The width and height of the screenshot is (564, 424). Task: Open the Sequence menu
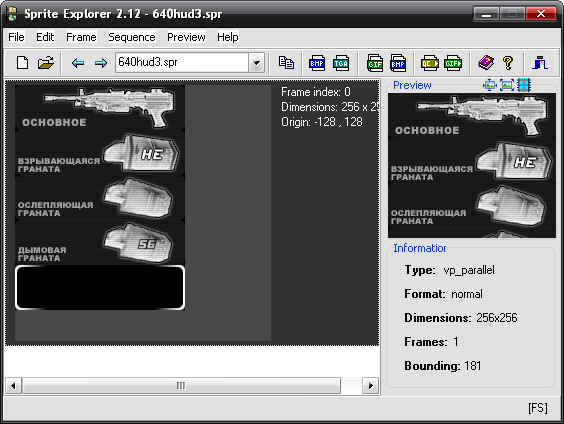(x=132, y=37)
